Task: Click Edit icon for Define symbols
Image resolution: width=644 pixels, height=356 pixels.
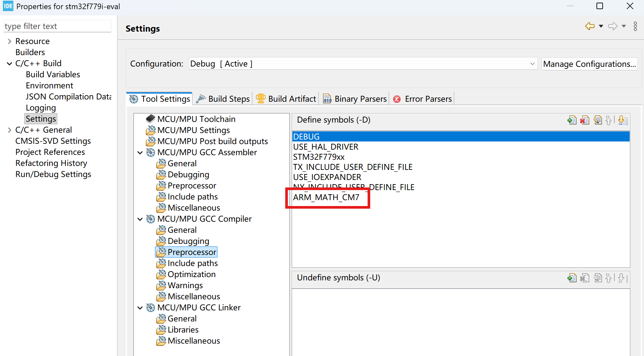Action: [x=597, y=120]
